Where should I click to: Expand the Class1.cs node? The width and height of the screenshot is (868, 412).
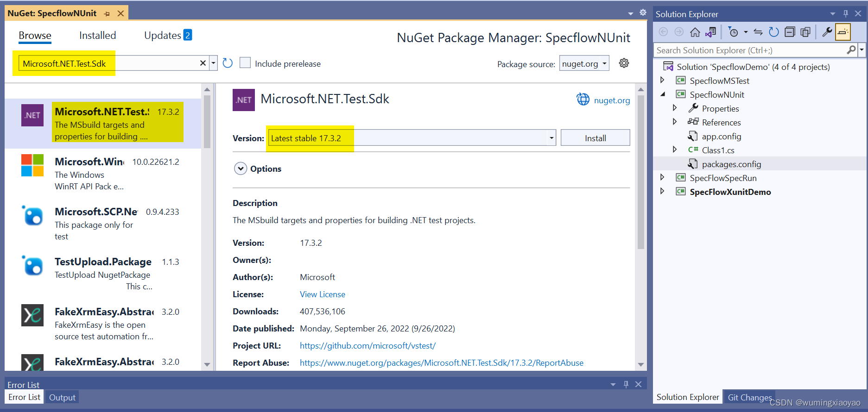tap(675, 150)
